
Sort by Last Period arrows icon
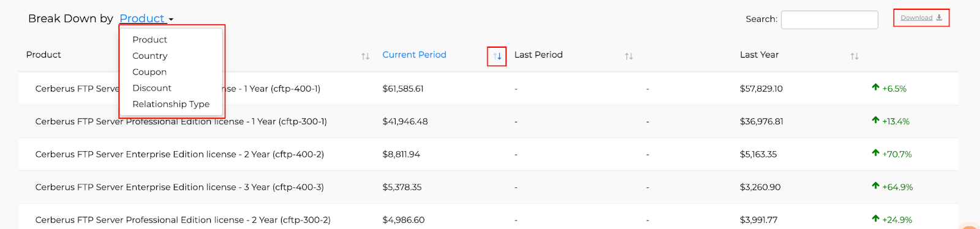tap(628, 56)
